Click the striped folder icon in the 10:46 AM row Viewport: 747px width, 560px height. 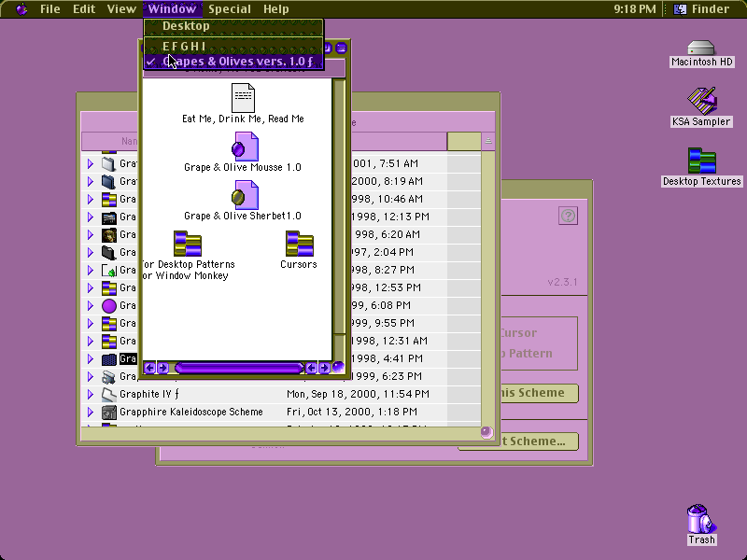click(109, 199)
